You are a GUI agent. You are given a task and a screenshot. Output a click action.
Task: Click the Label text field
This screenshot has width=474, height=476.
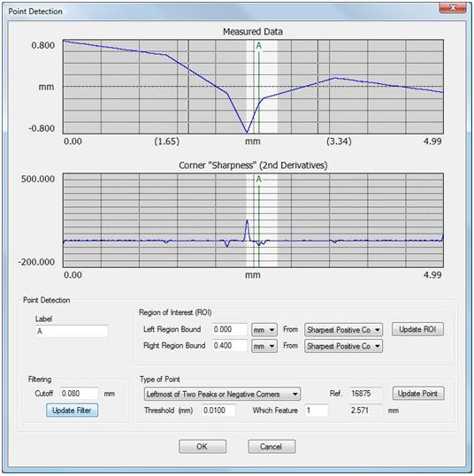[x=72, y=331]
